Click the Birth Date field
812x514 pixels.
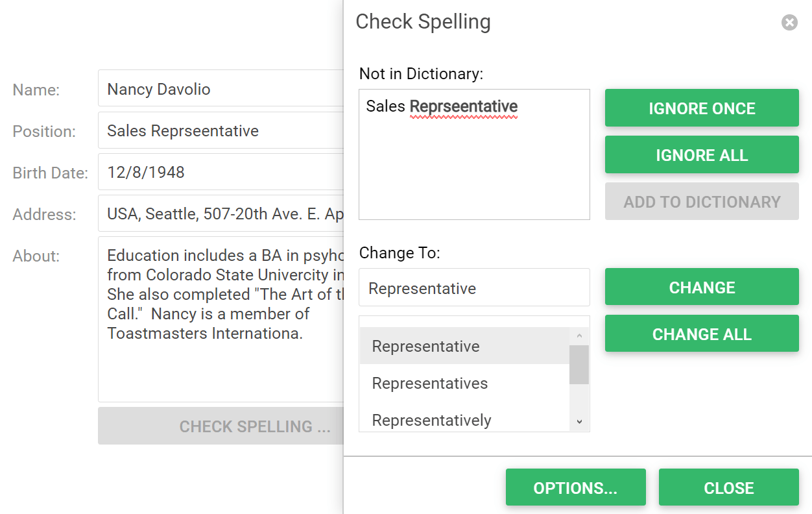(x=221, y=172)
